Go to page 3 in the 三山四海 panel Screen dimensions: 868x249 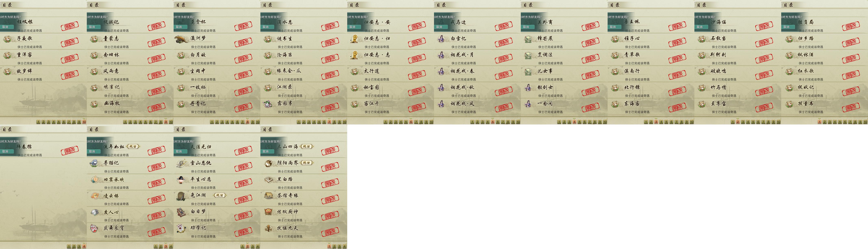339,246
